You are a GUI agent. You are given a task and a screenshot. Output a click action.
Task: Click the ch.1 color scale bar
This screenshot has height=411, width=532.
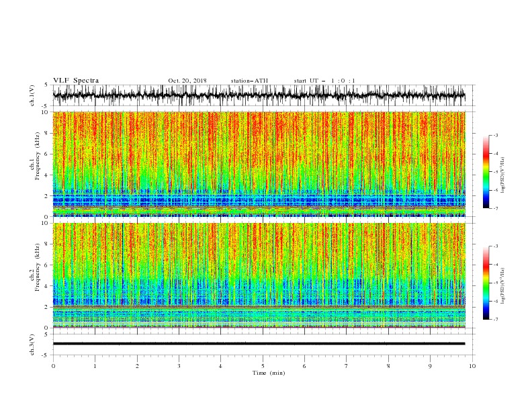click(x=486, y=172)
